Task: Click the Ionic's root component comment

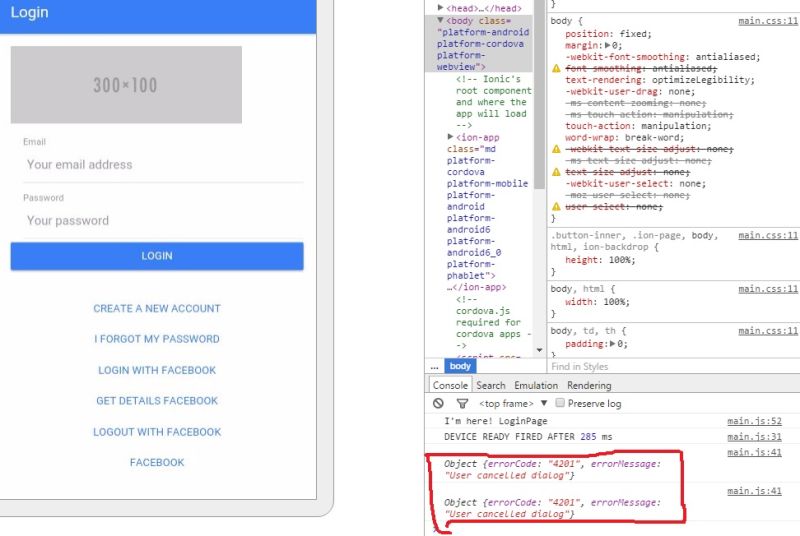Action: point(493,102)
